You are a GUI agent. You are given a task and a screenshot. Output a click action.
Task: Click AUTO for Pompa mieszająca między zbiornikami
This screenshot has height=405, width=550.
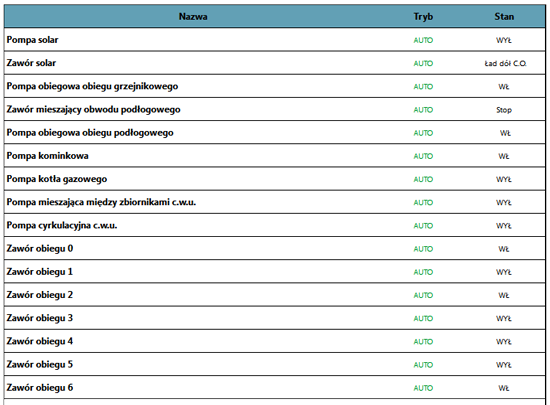coord(423,202)
